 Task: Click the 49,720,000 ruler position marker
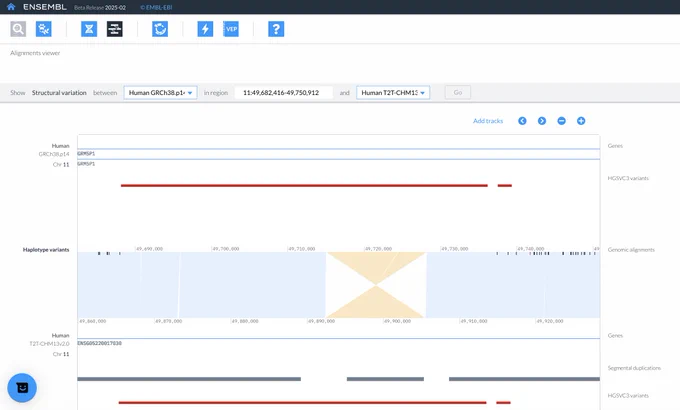coord(378,249)
